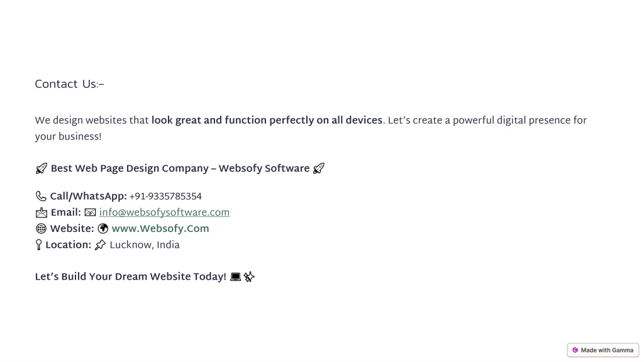Click the Lucknow, India location text

(x=145, y=245)
